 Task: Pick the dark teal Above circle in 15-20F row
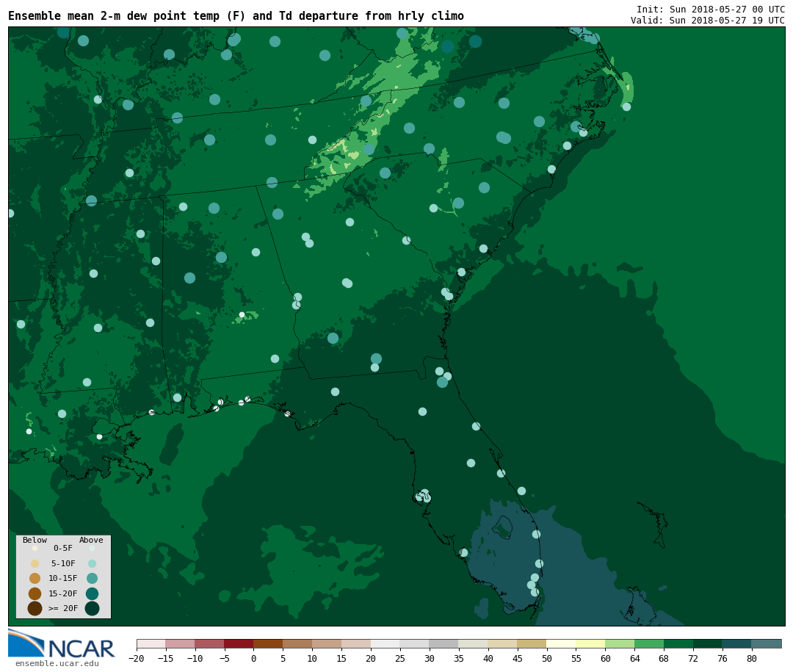click(x=92, y=593)
